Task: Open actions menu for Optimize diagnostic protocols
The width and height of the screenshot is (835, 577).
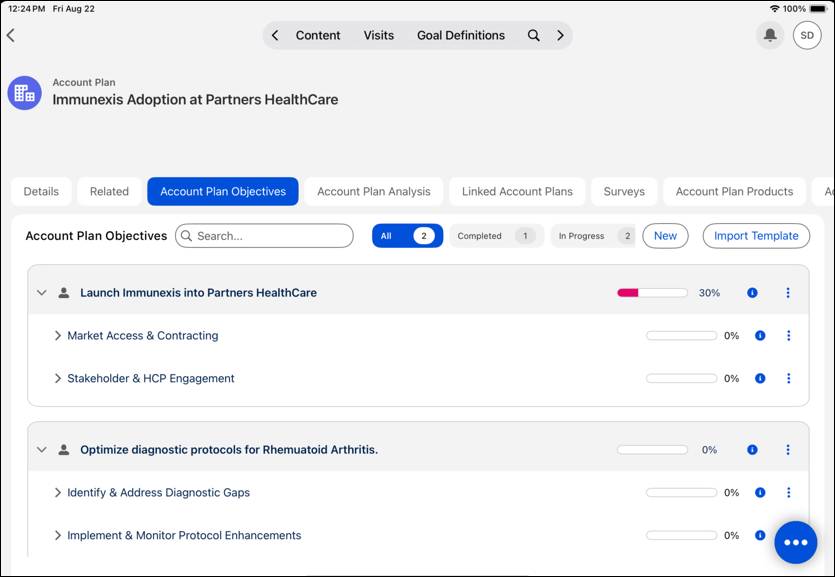Action: pos(788,450)
